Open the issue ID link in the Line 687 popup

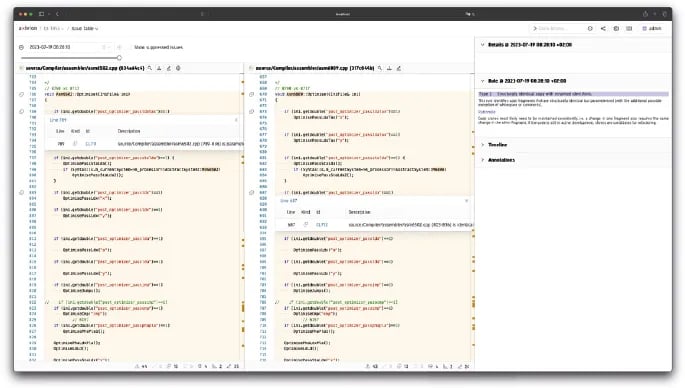point(322,225)
